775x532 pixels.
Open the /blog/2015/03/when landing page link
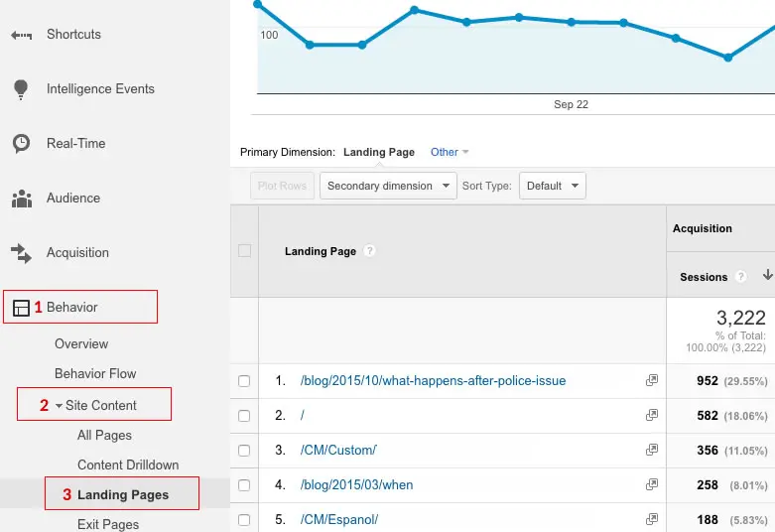[356, 485]
